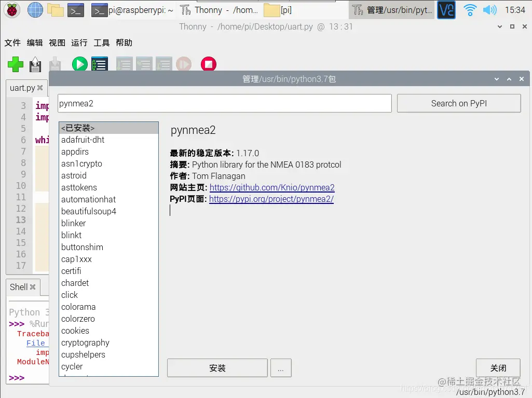Open the 编辑 menu
This screenshot has width=532, height=398.
[x=35, y=43]
